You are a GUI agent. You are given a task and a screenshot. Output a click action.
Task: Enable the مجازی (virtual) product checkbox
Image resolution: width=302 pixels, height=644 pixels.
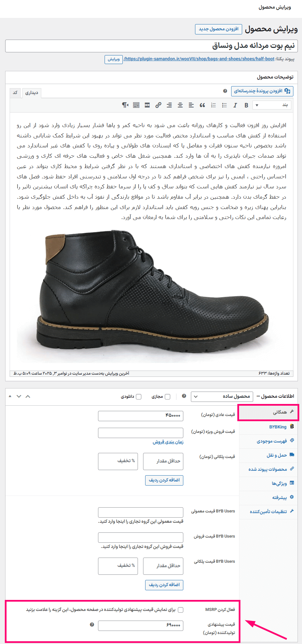click(168, 397)
